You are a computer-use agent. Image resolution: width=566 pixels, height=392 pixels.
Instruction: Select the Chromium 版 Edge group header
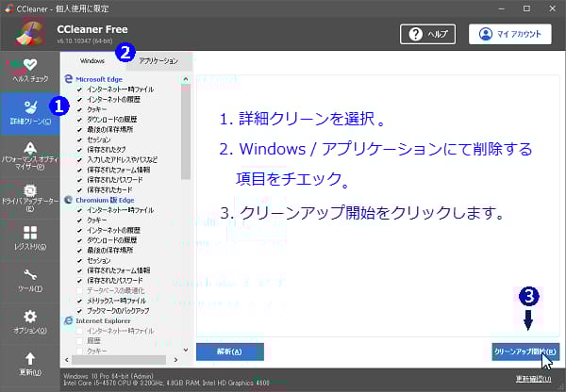point(105,200)
